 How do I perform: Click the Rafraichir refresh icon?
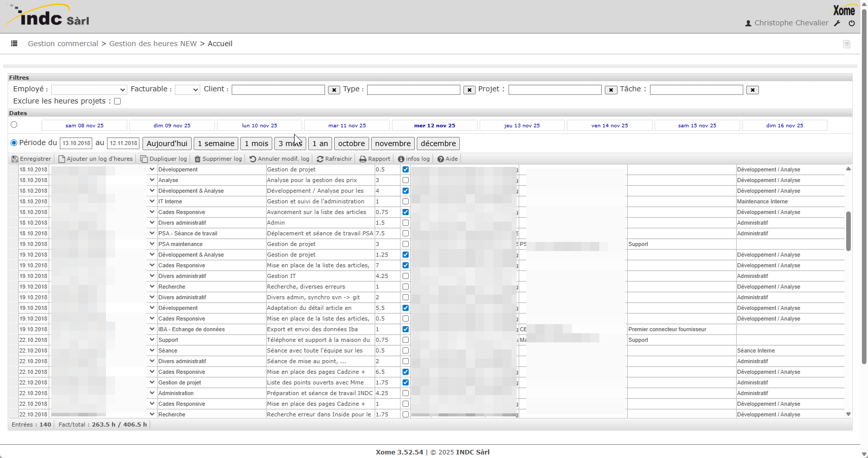(320, 159)
